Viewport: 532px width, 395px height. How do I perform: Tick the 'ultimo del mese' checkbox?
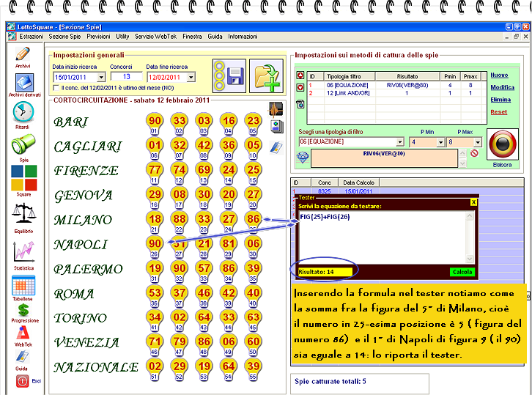tap(56, 88)
